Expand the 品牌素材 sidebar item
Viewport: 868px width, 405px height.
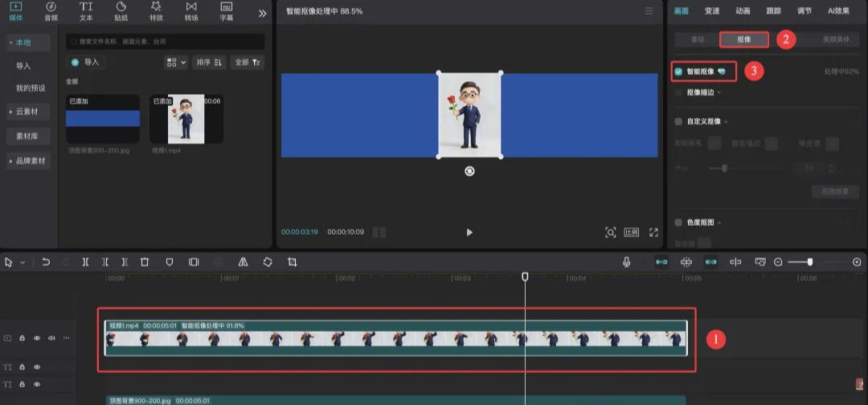click(29, 161)
